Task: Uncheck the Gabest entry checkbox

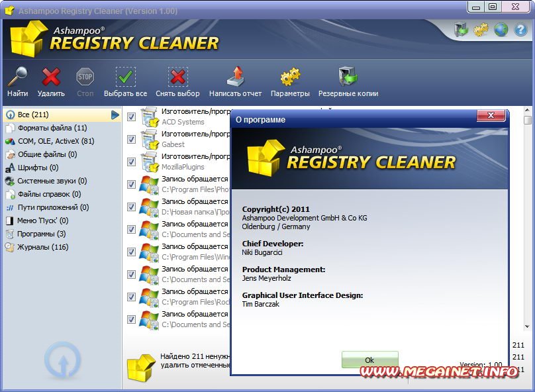Action: (131, 140)
